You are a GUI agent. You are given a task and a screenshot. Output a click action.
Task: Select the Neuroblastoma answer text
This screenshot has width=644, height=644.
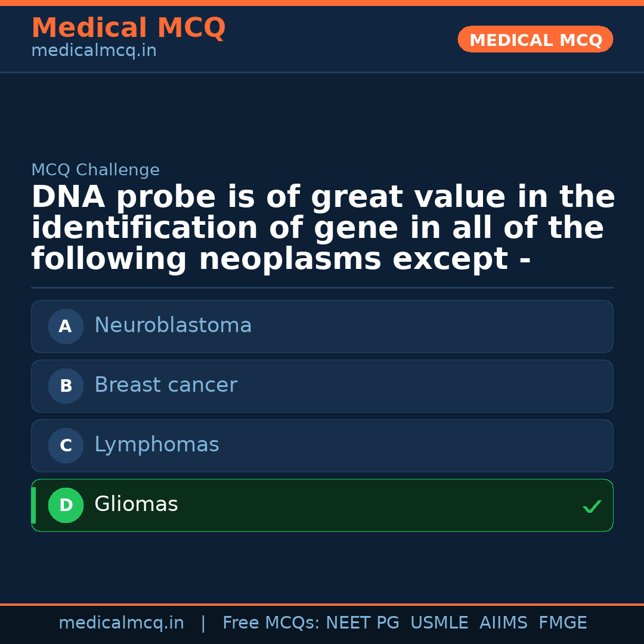(x=173, y=326)
